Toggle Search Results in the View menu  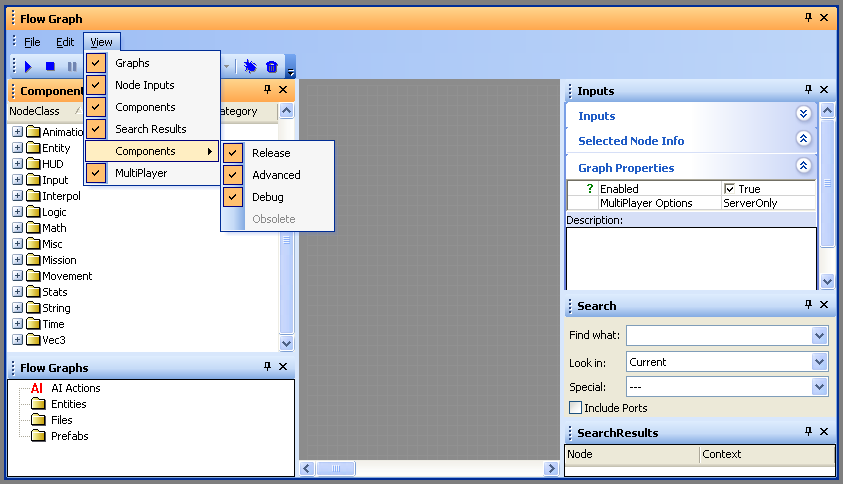152,129
